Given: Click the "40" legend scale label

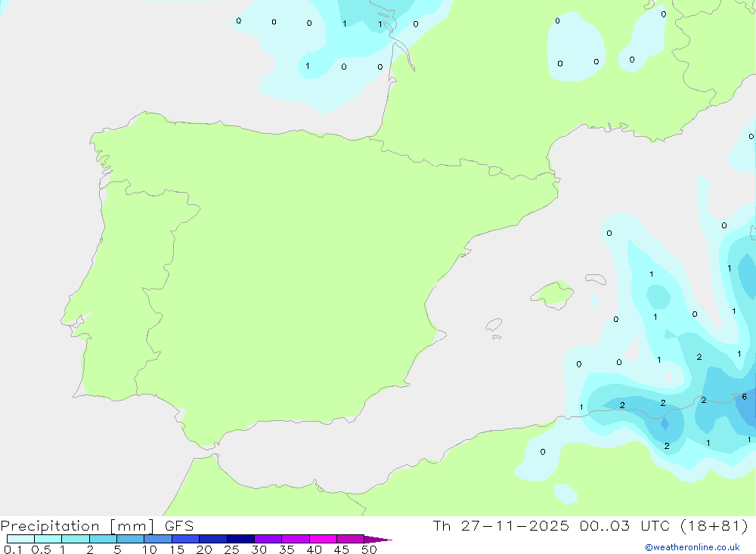Looking at the screenshot, I should tap(314, 549).
